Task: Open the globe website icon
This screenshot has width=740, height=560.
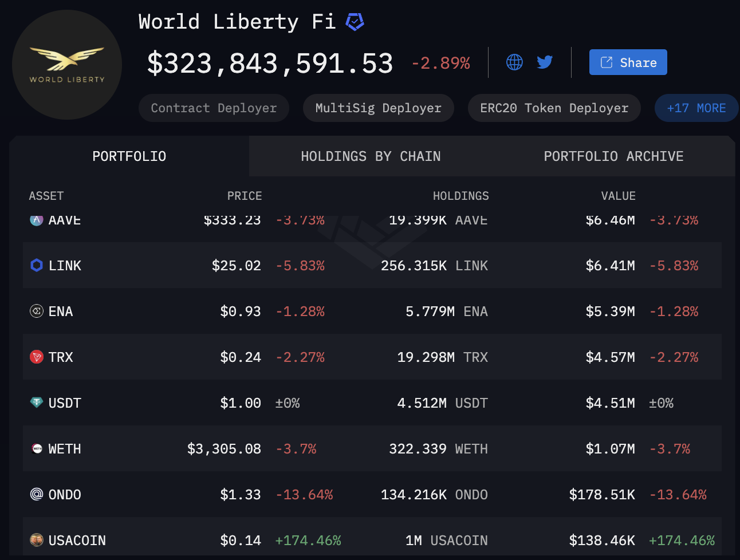Action: [x=514, y=62]
